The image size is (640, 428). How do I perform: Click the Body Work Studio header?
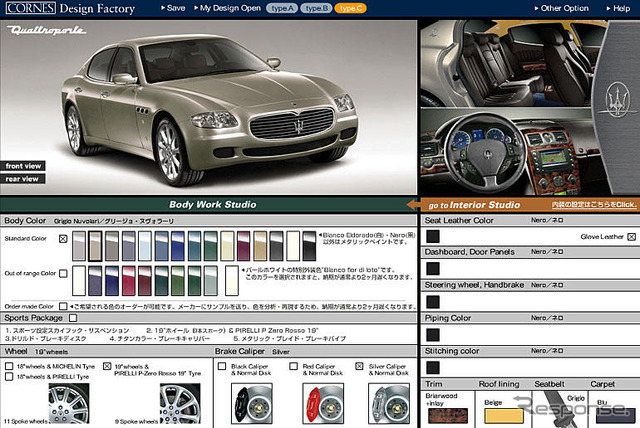[213, 205]
